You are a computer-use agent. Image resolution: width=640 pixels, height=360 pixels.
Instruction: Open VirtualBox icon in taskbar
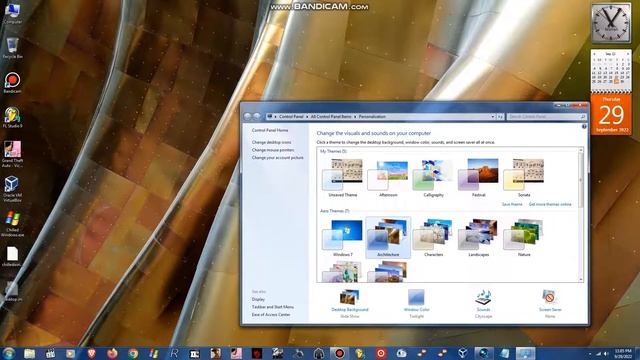click(x=463, y=353)
